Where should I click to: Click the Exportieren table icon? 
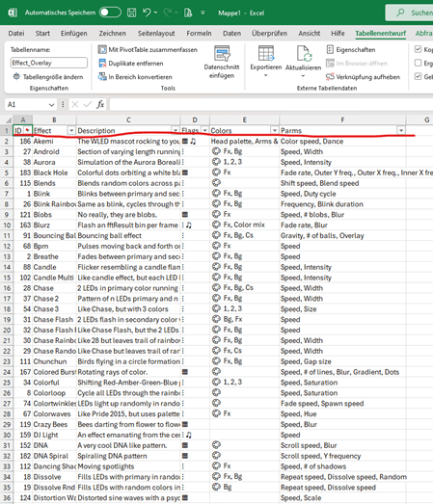pyautogui.click(x=266, y=53)
